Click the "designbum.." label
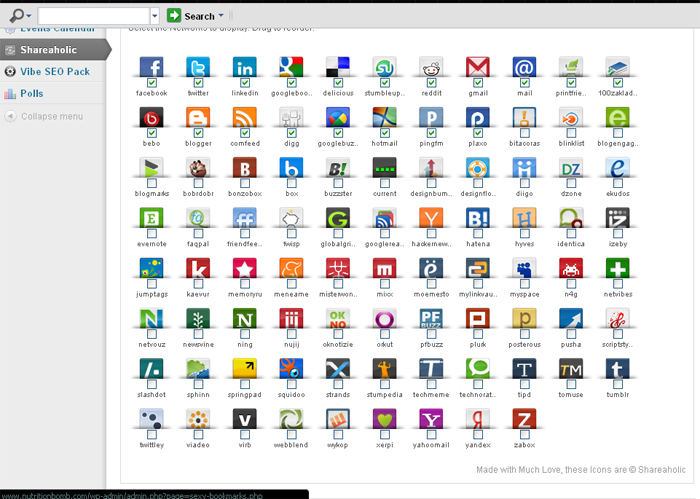The image size is (700, 499). (x=431, y=194)
